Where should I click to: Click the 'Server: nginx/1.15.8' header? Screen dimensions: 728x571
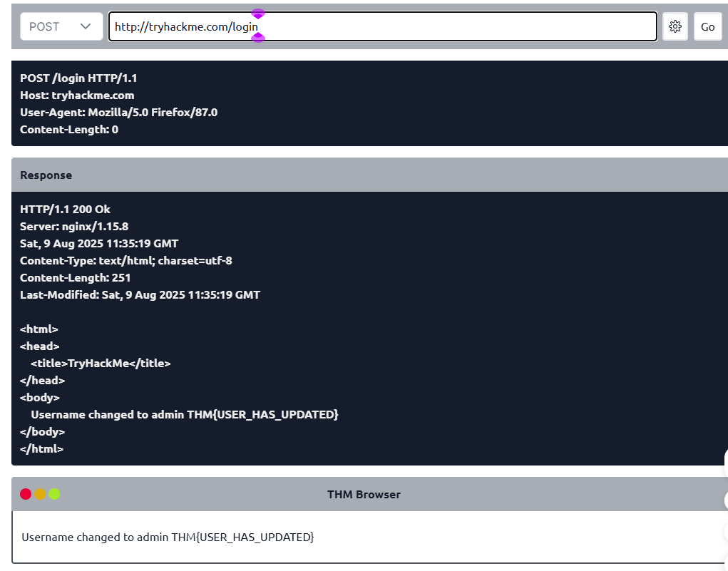coord(74,227)
